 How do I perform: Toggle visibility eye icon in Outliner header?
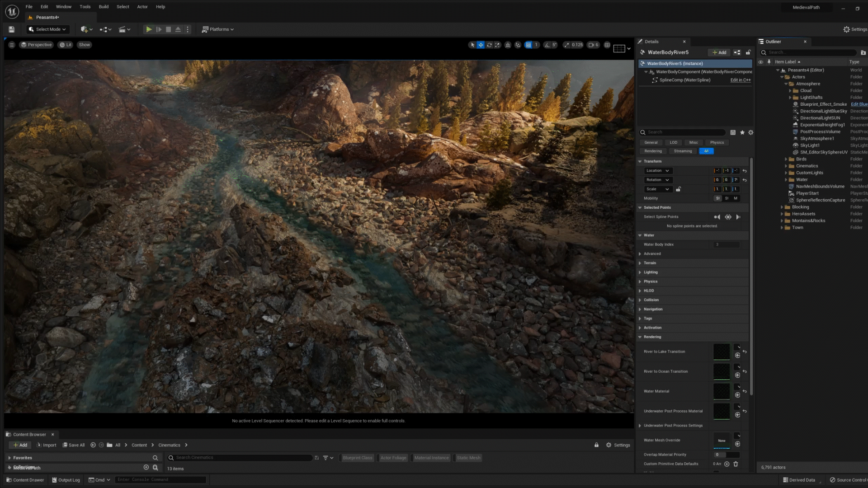[760, 62]
